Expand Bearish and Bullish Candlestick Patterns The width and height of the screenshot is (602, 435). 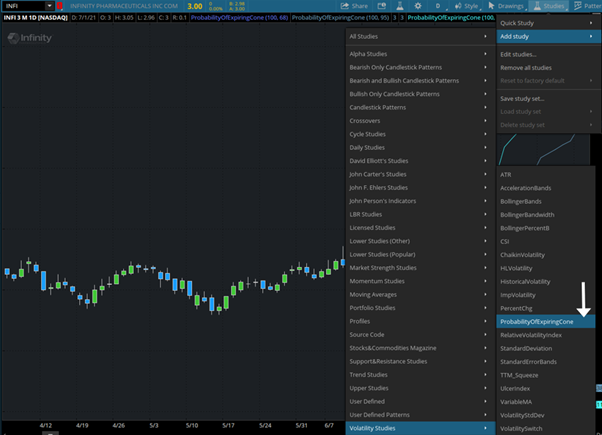click(418, 81)
